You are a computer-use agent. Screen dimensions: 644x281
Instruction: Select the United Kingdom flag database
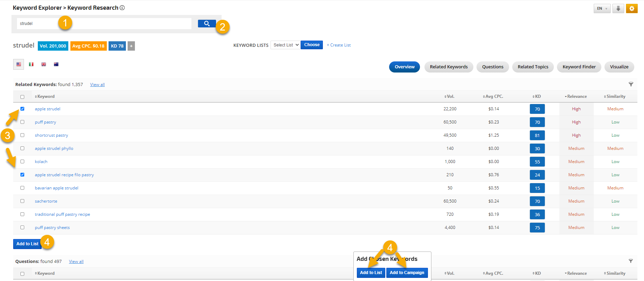coord(44,64)
